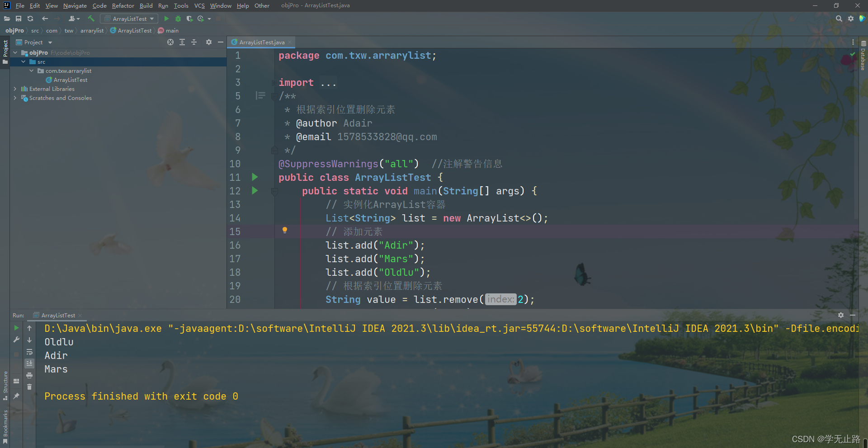Open editor tab options three-dot menu
Image resolution: width=868 pixels, height=448 pixels.
coord(853,42)
